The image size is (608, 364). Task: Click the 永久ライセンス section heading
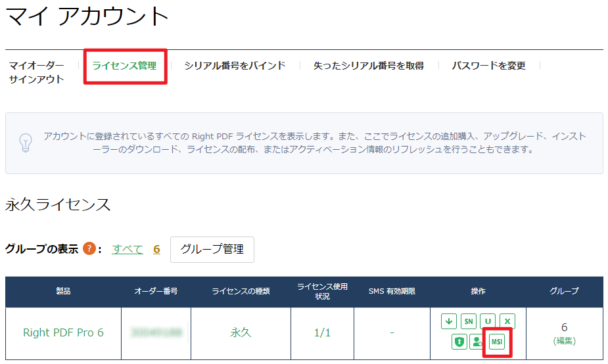[58, 204]
